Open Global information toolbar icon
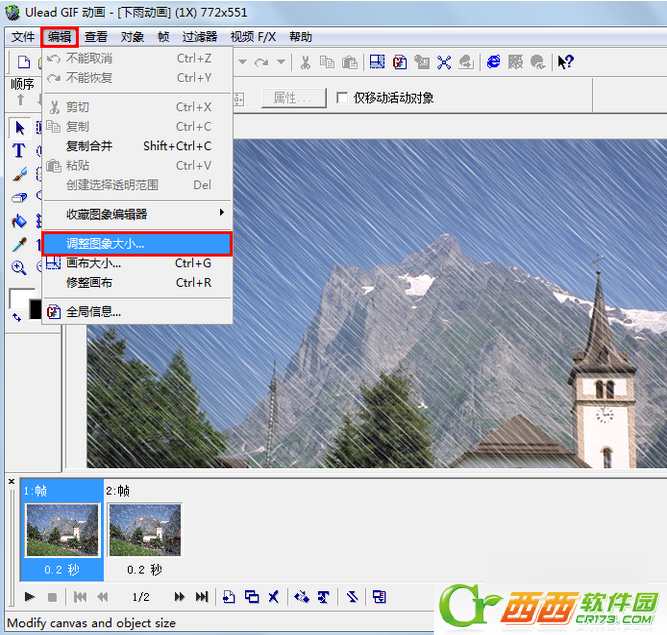 pyautogui.click(x=399, y=62)
